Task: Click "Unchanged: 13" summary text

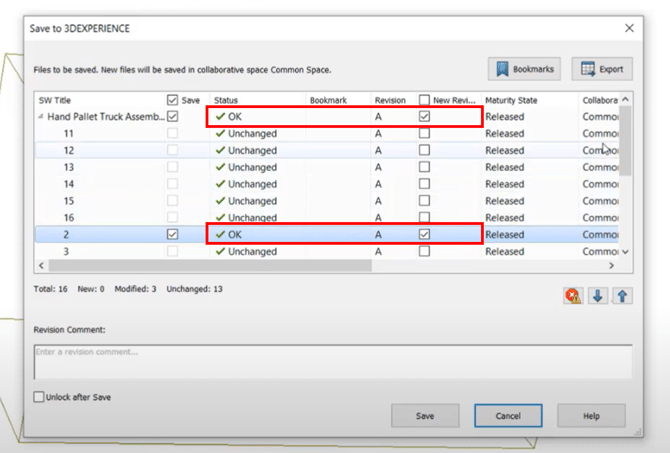Action: (194, 289)
